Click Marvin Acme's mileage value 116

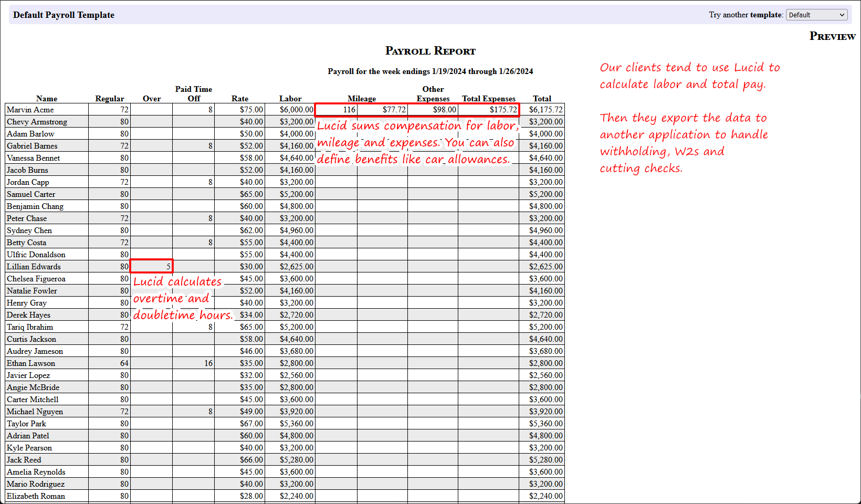tap(337, 110)
